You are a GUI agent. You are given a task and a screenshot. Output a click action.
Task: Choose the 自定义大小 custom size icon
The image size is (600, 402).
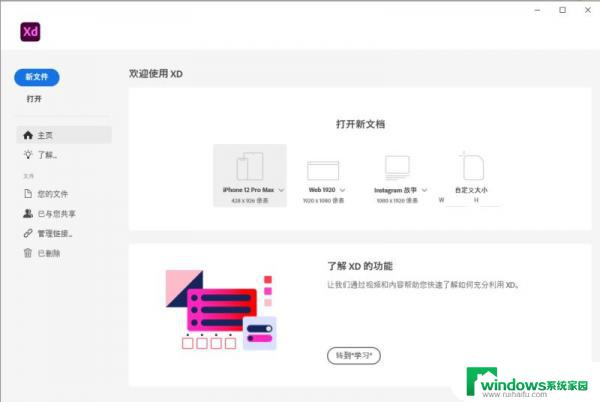(x=471, y=166)
